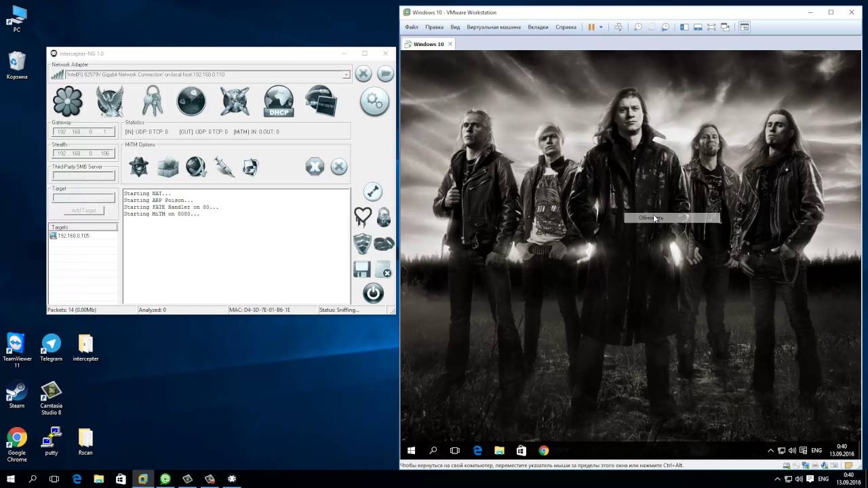Open RAW mode network-cable icon in Intercepter-NG
The height and width of the screenshot is (488, 868).
click(321, 102)
